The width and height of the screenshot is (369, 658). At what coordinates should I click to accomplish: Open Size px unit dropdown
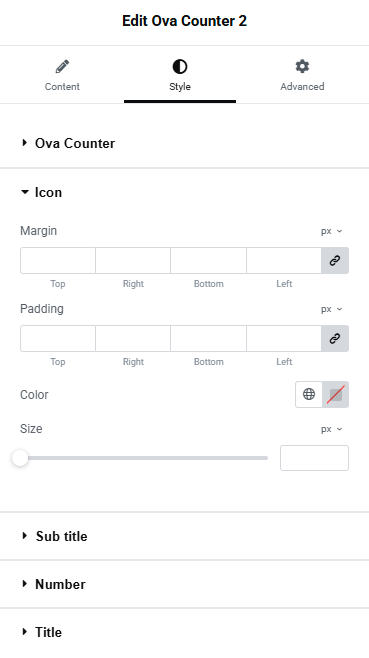[332, 429]
